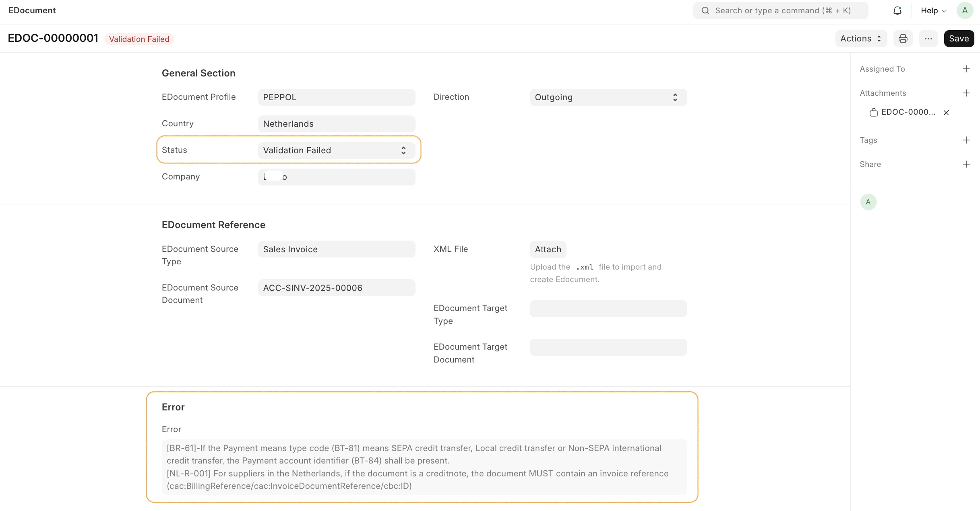Click the Share plus icon
This screenshot has height=511, width=980.
click(x=966, y=164)
